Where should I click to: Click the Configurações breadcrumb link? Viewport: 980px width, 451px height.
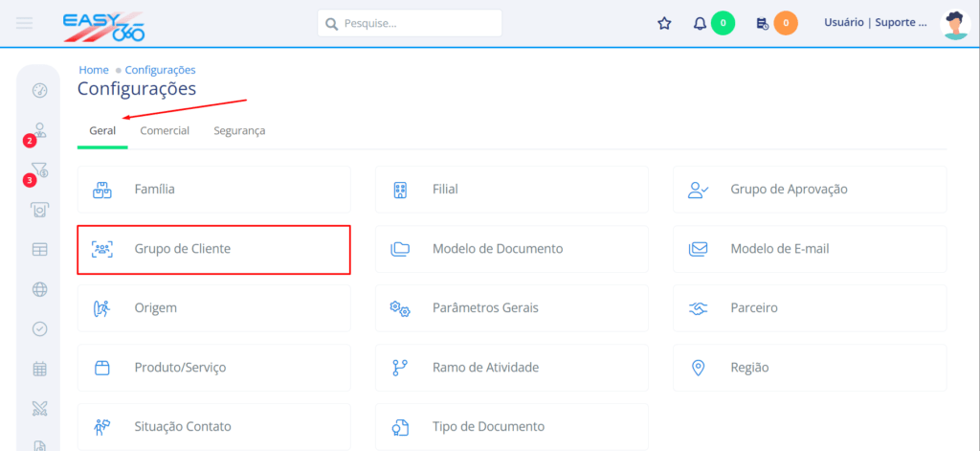point(160,70)
